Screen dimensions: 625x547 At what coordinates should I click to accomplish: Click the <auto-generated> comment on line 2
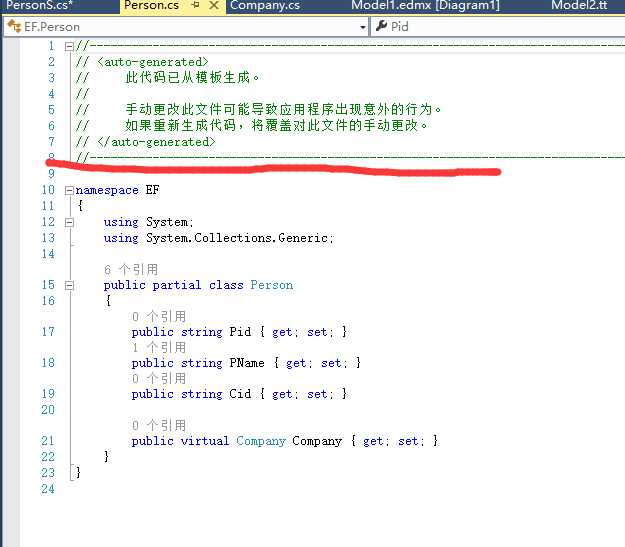pos(153,62)
